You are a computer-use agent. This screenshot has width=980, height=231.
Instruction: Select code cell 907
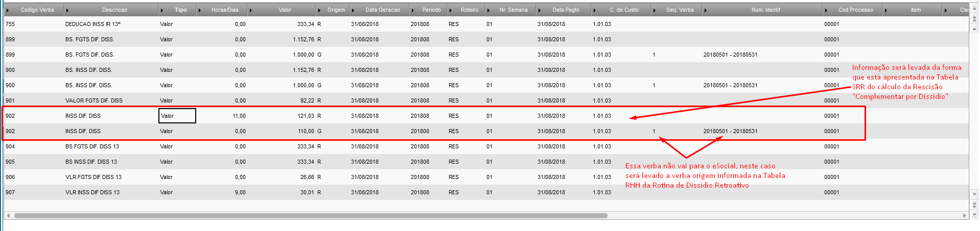coord(10,192)
